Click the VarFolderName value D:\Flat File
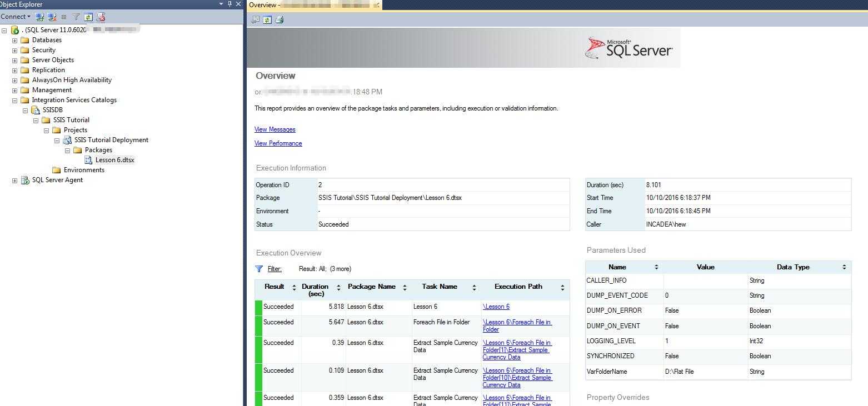This screenshot has height=406, width=868. coord(679,372)
